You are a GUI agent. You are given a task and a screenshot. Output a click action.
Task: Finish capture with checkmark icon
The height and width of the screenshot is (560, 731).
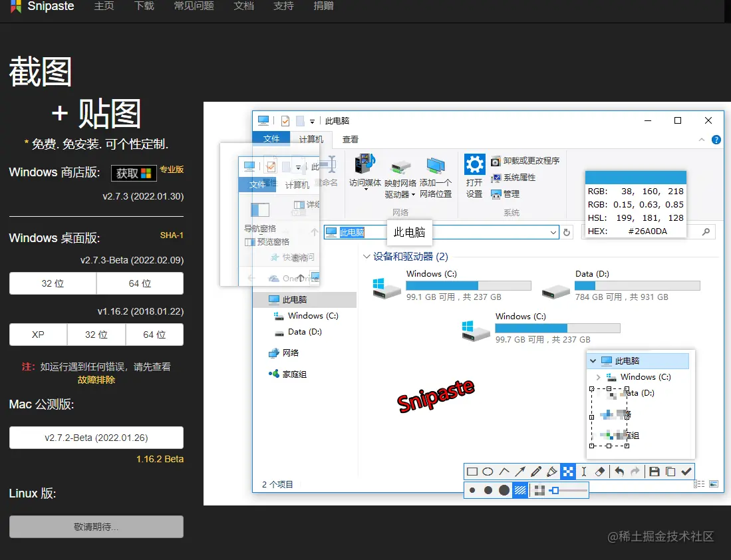(686, 472)
